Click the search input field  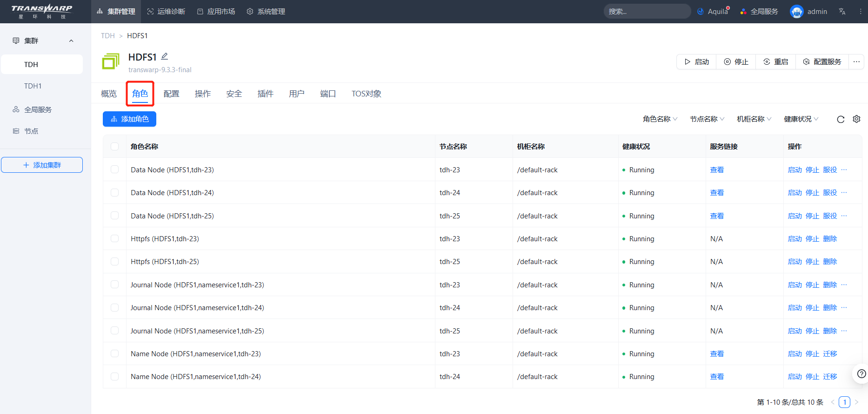[x=647, y=12]
